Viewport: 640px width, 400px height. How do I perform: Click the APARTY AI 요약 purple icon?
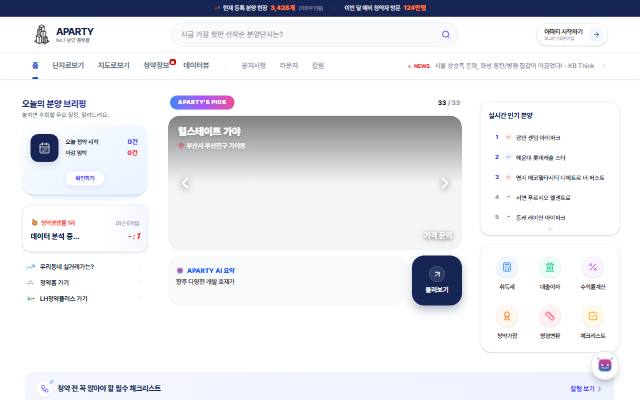(180, 270)
